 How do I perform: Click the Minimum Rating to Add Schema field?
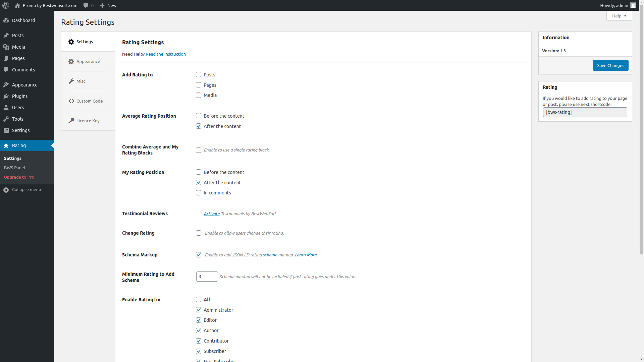[207, 277]
